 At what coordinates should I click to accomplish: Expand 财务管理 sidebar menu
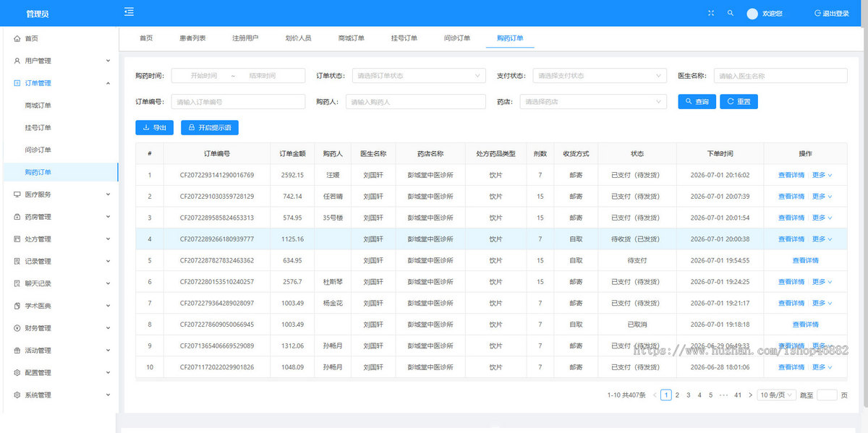click(x=59, y=328)
